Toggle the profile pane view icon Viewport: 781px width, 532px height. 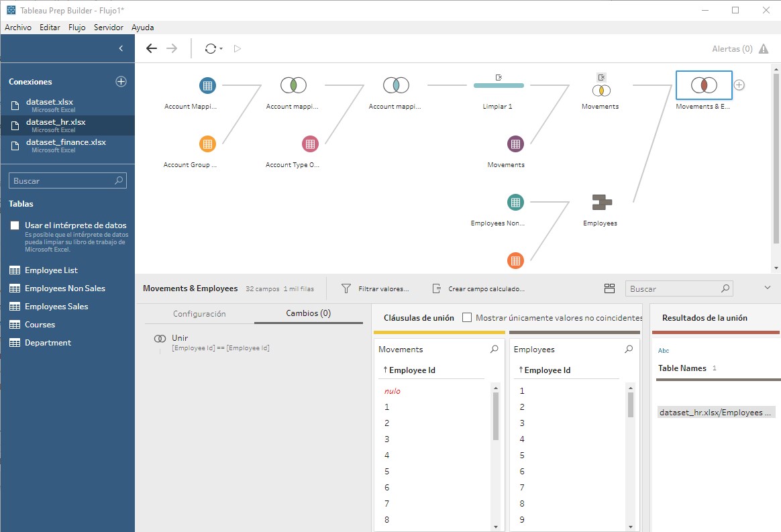pos(610,288)
